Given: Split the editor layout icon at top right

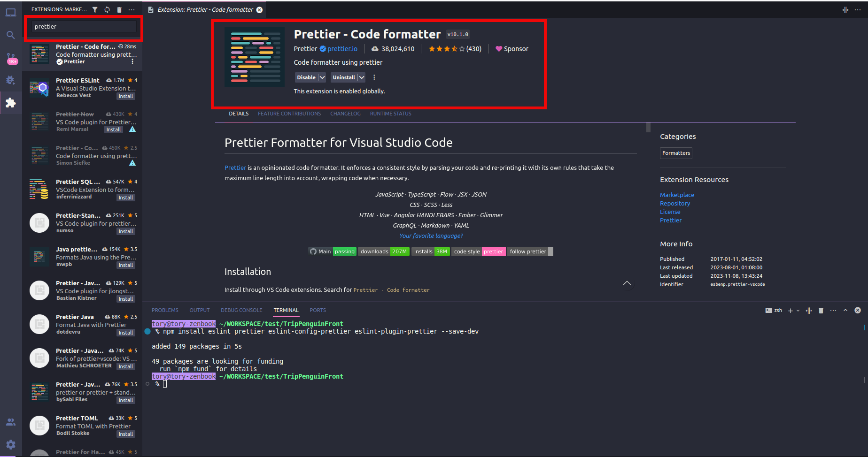Looking at the screenshot, I should pyautogui.click(x=845, y=10).
